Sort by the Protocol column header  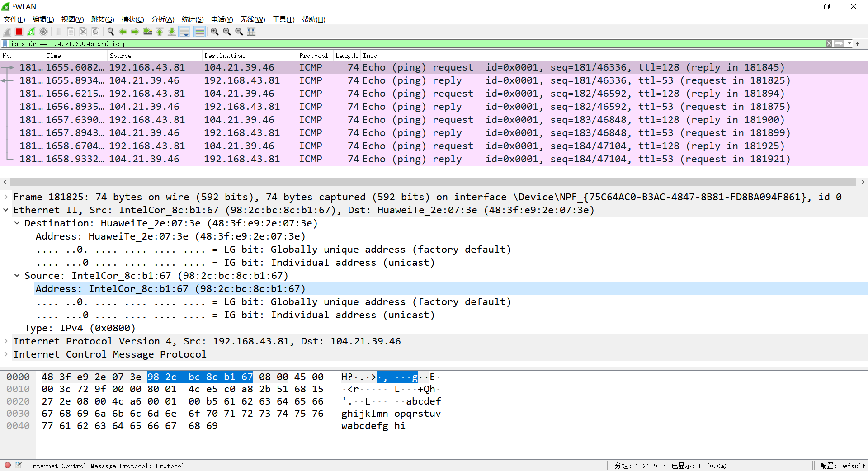315,56
